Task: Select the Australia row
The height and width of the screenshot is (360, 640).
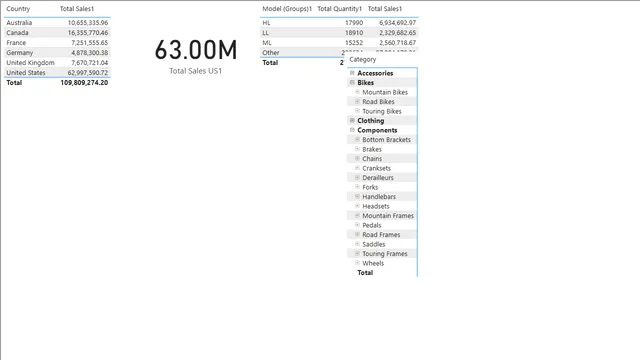Action: pyautogui.click(x=57, y=23)
